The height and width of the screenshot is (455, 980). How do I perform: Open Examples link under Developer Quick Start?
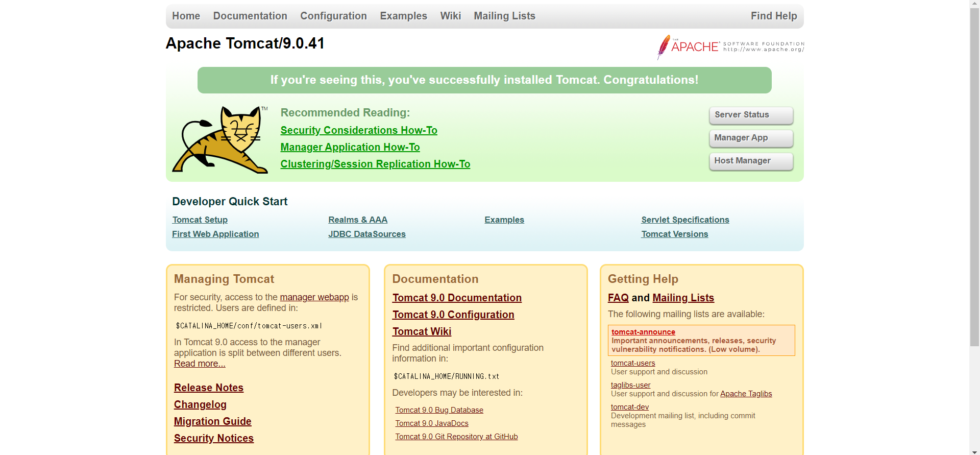pos(504,220)
